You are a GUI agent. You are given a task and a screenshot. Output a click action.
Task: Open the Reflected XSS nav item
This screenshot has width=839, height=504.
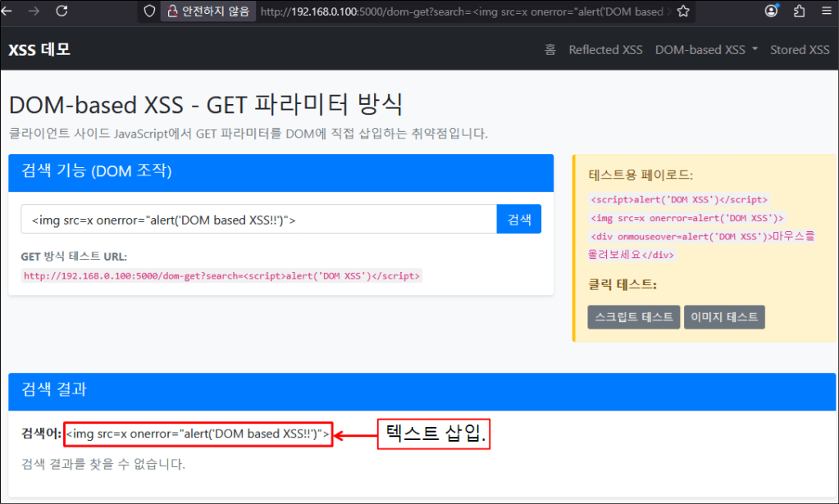pyautogui.click(x=605, y=50)
